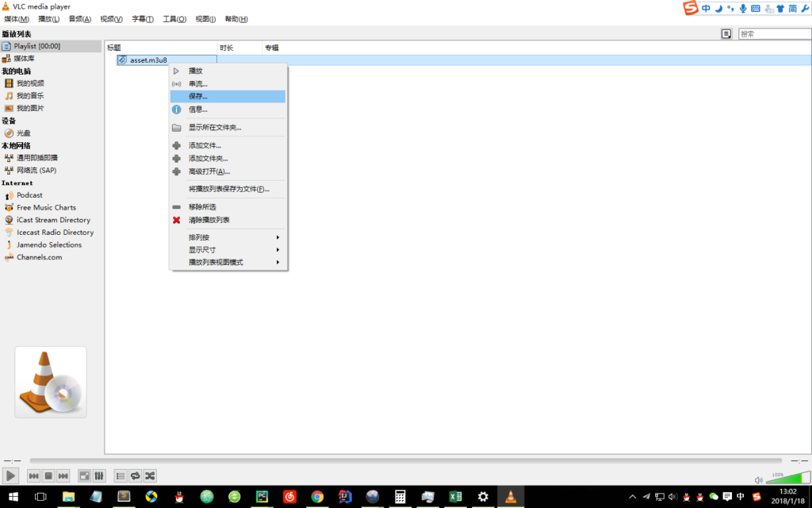Skip to previous media track
Image resolution: width=812 pixels, height=508 pixels.
click(x=34, y=475)
